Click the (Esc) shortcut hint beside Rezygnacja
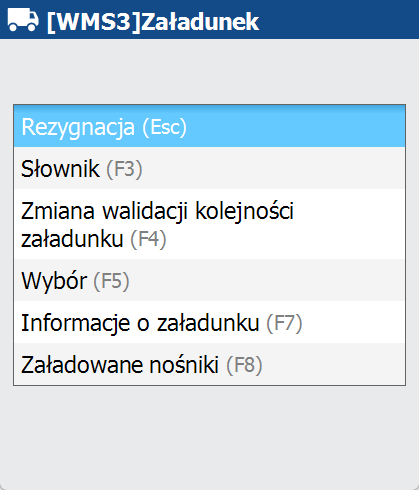Viewport: 419px width, 490px height. tap(165, 127)
